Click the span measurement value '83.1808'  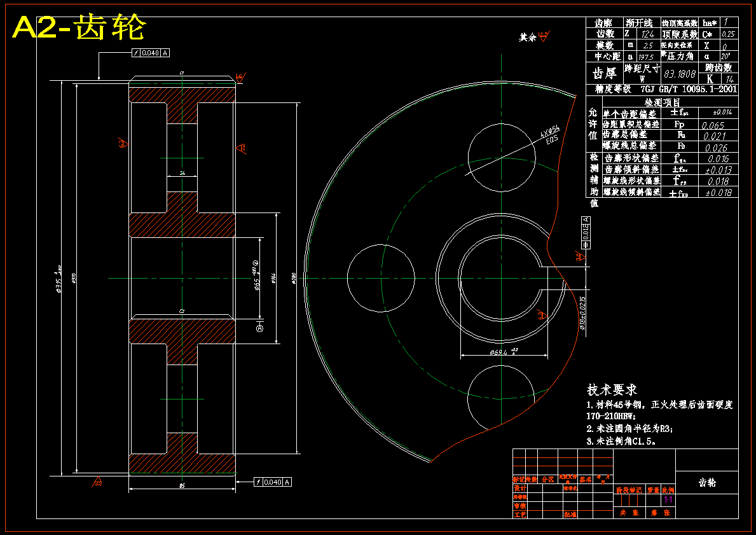680,74
